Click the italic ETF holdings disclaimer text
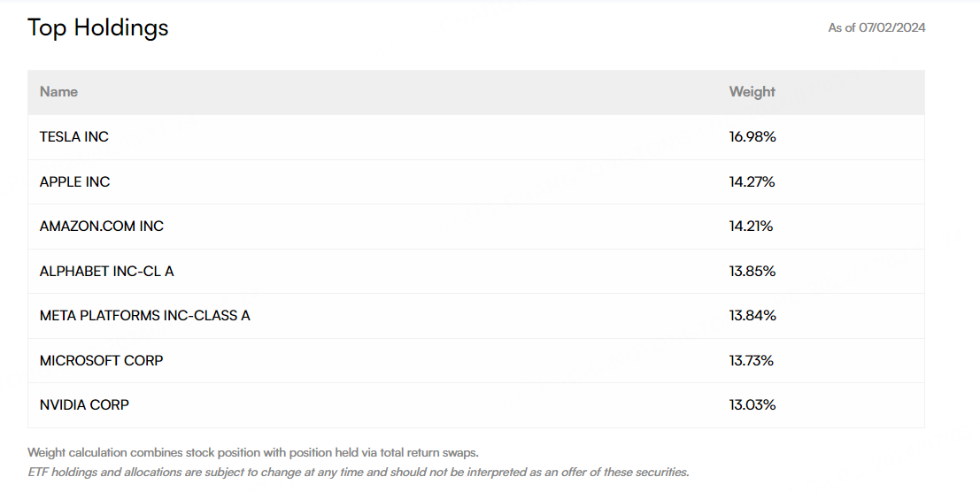The width and height of the screenshot is (980, 492). pyautogui.click(x=358, y=473)
